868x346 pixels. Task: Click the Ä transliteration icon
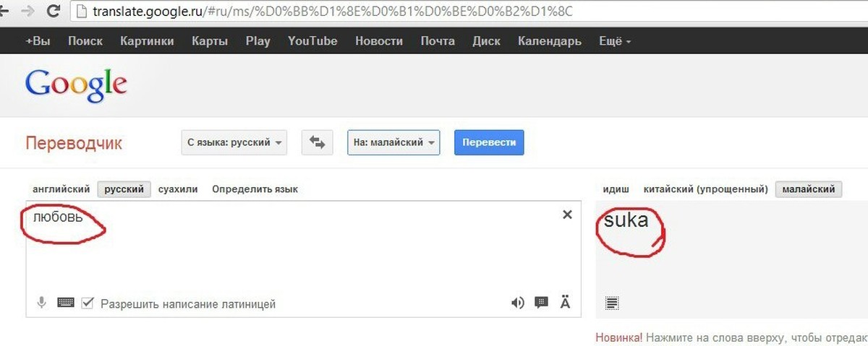[565, 303]
